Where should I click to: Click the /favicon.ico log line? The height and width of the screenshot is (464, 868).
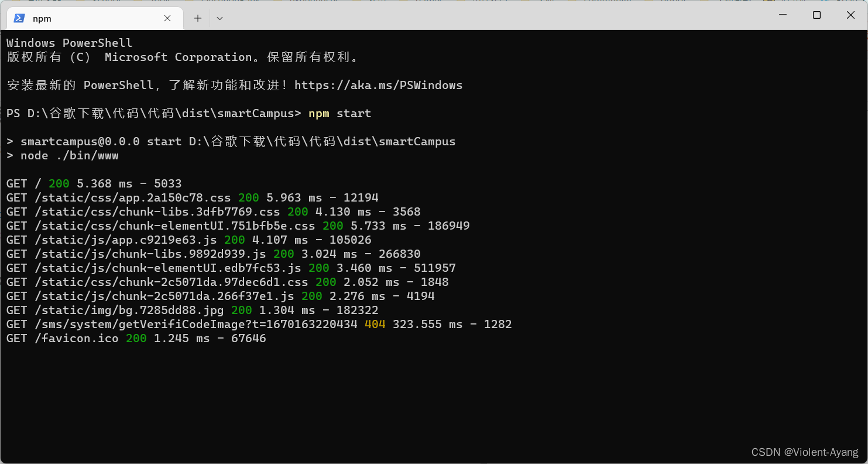coord(136,338)
